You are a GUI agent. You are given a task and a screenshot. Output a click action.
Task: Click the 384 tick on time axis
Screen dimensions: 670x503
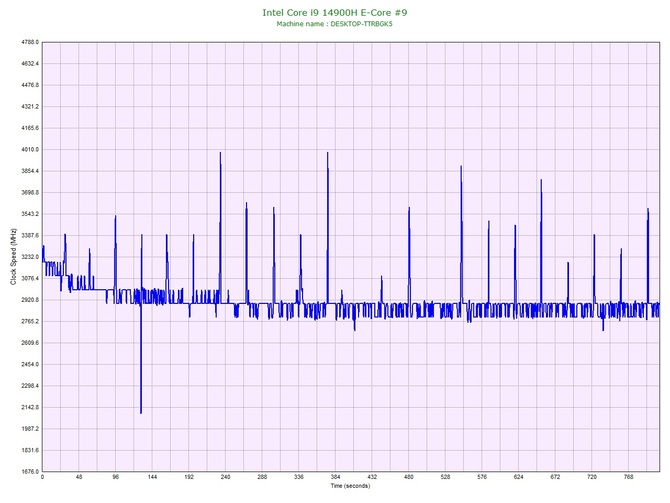(x=336, y=477)
